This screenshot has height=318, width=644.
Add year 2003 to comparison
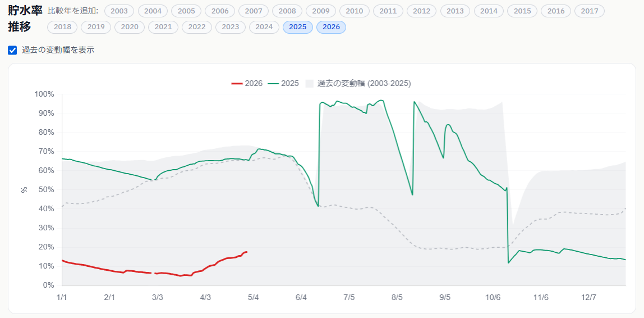pos(119,11)
